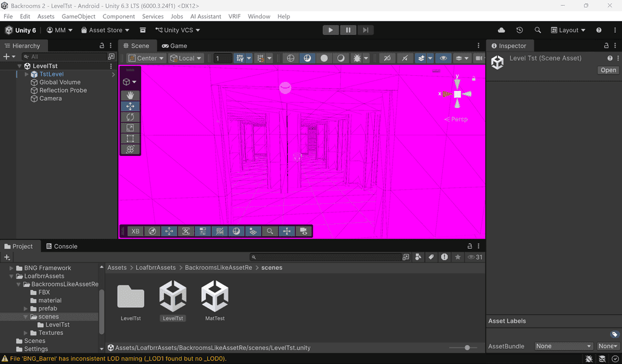Toggle the Inspector lock icon
The width and height of the screenshot is (622, 364).
[606, 45]
